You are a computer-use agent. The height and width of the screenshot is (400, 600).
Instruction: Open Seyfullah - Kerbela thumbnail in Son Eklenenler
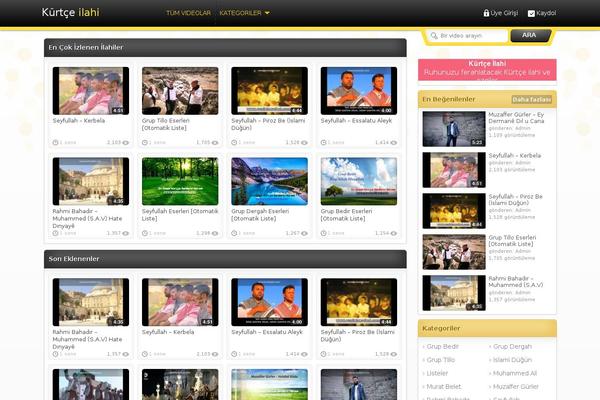tap(180, 302)
